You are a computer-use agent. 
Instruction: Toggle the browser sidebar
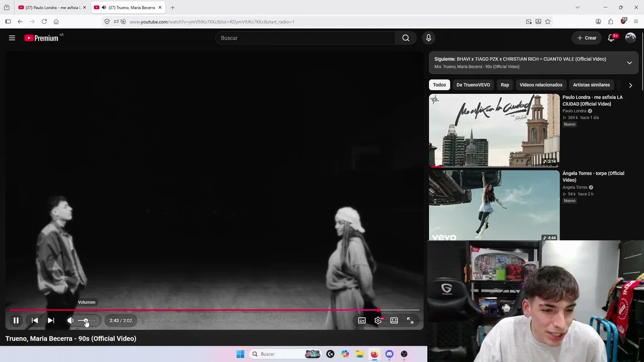(8, 22)
